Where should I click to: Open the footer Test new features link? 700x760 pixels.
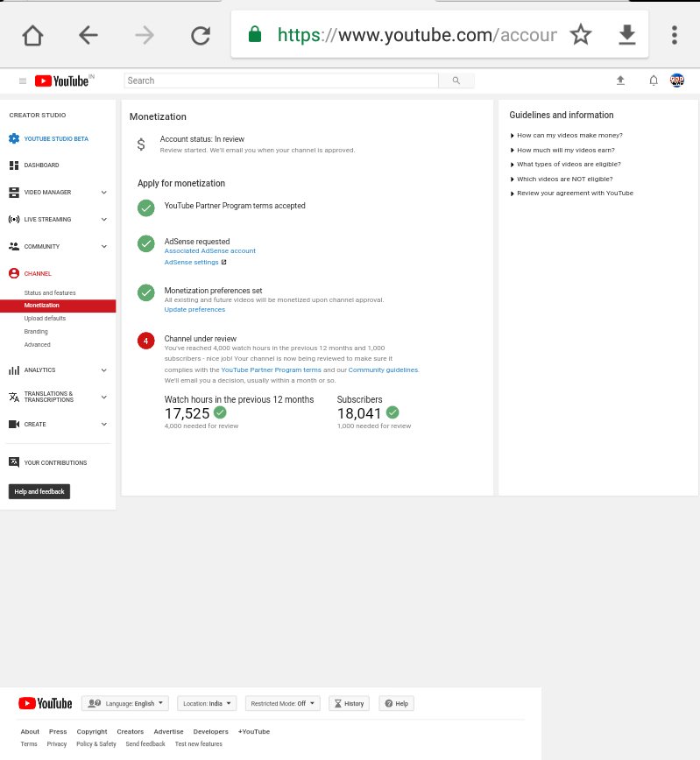(198, 744)
